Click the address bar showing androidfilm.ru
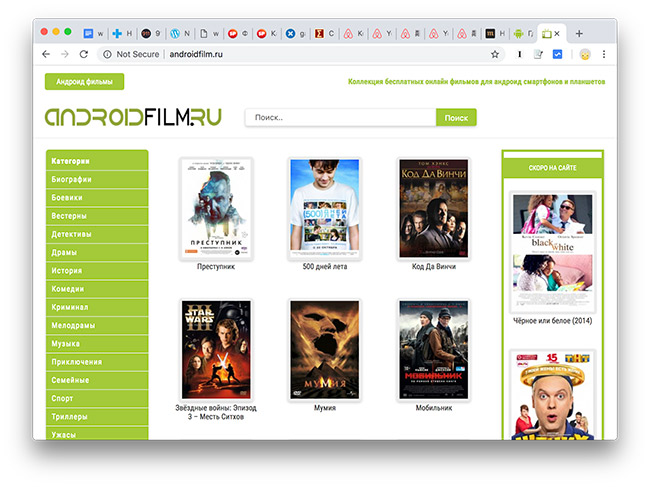This screenshot has width=650, height=487. [x=300, y=54]
